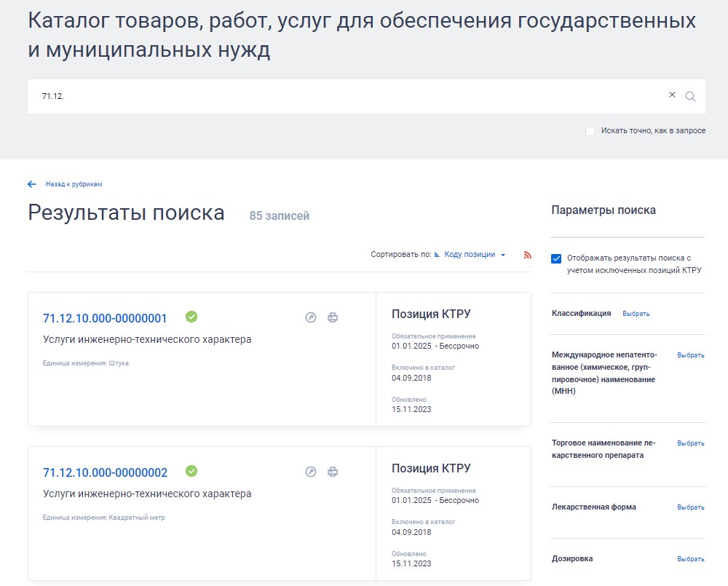The image size is (728, 586).
Task: Click green checkmark badge next to 71.12.10.000-00000001
Action: click(x=191, y=317)
